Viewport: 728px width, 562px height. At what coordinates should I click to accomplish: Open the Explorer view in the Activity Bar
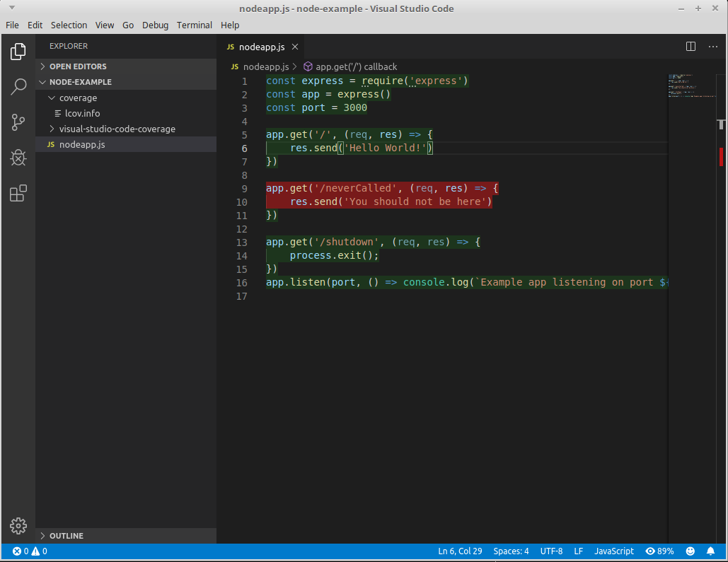click(18, 51)
